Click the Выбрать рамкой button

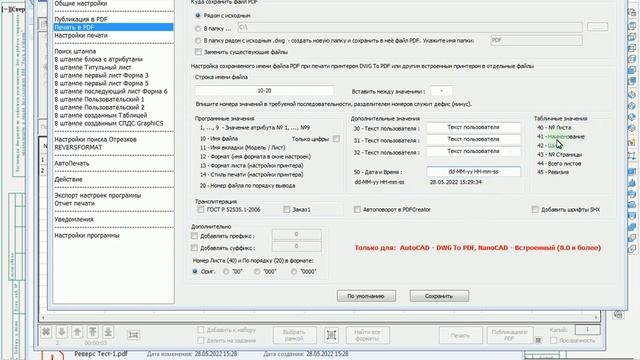[x=294, y=335]
